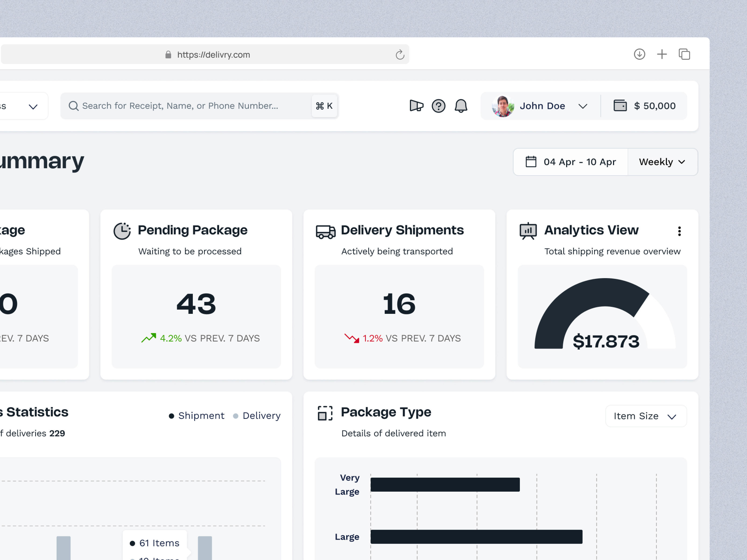Open the Analytics View three-dot menu

point(679,231)
